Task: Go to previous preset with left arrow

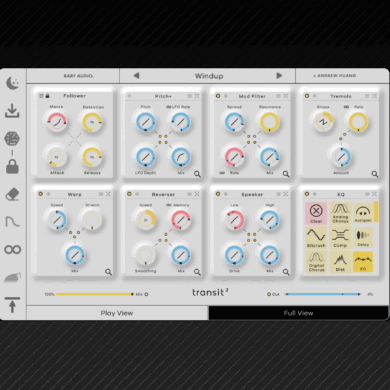Action: pos(136,76)
